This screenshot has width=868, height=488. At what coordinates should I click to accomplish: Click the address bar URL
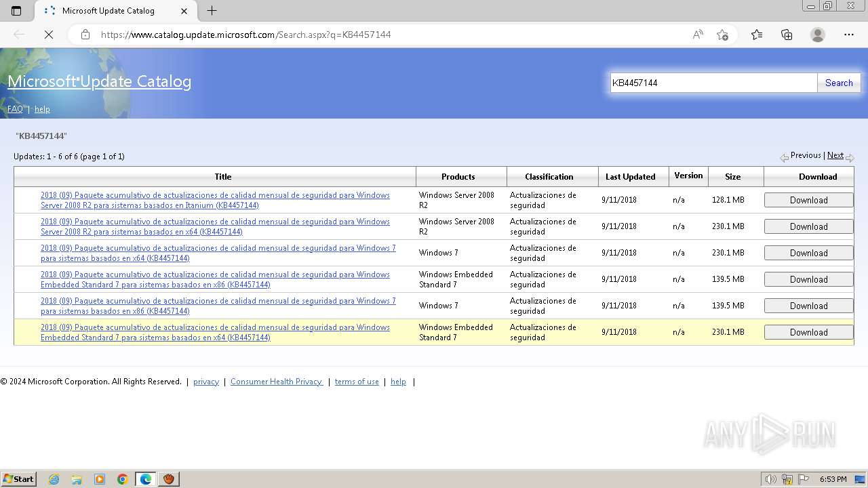246,35
